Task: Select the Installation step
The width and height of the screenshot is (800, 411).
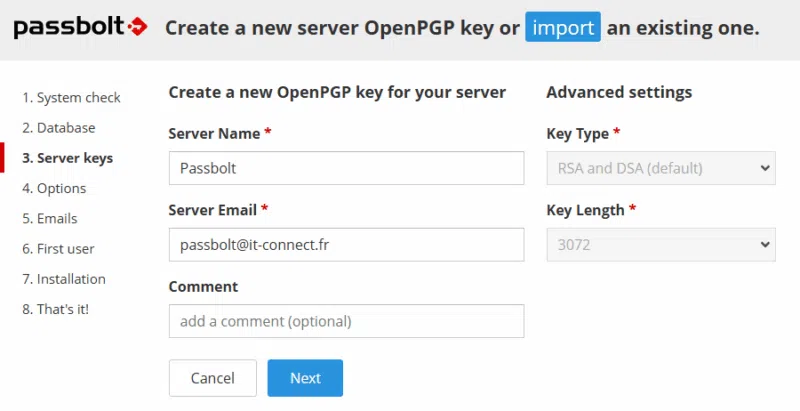Action: [64, 279]
